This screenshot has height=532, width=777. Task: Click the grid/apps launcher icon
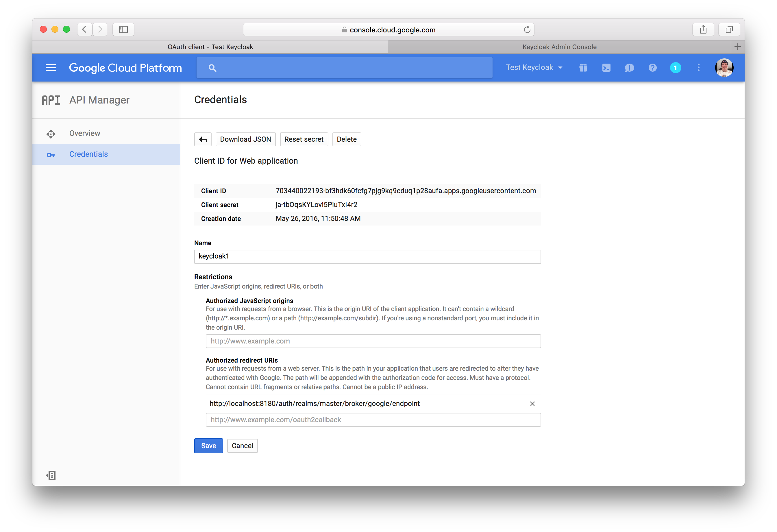[583, 67]
